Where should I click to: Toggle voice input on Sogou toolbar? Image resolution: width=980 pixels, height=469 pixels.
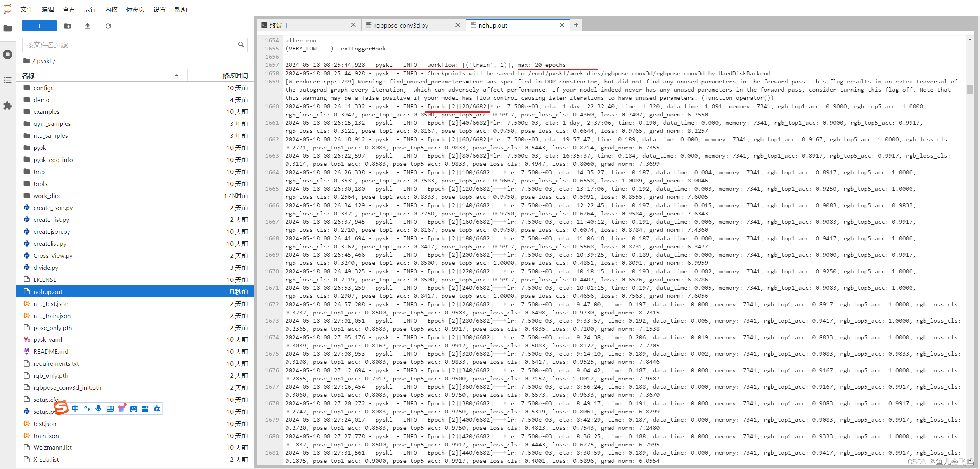click(98, 408)
